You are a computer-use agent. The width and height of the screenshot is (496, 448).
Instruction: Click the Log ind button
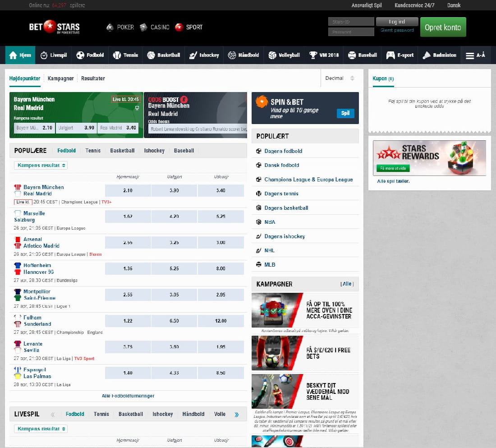click(397, 22)
